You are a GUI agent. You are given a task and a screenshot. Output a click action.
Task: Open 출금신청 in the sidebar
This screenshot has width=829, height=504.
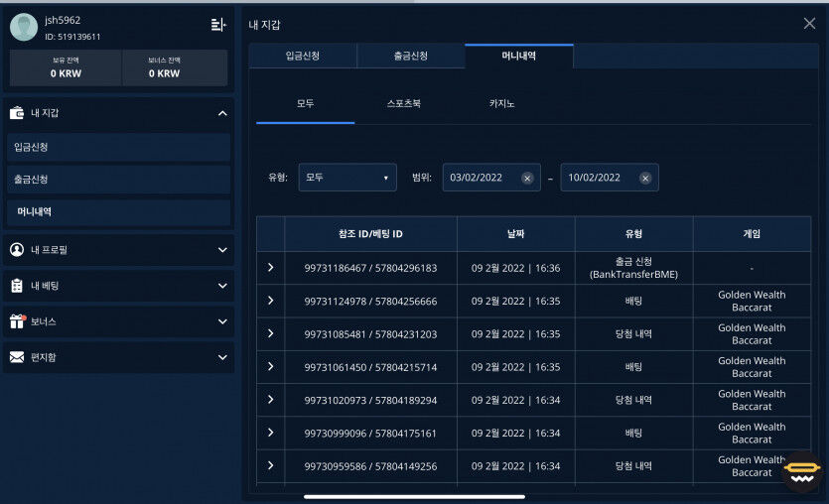[x=118, y=180]
